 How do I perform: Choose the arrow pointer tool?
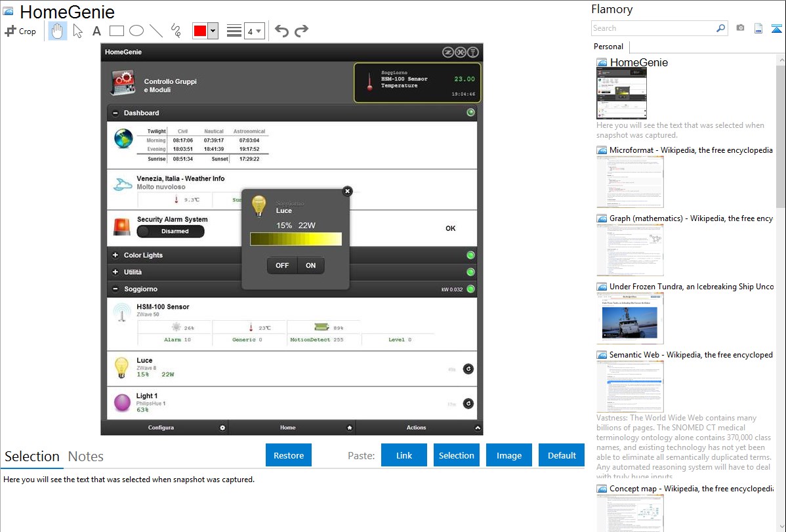point(77,31)
